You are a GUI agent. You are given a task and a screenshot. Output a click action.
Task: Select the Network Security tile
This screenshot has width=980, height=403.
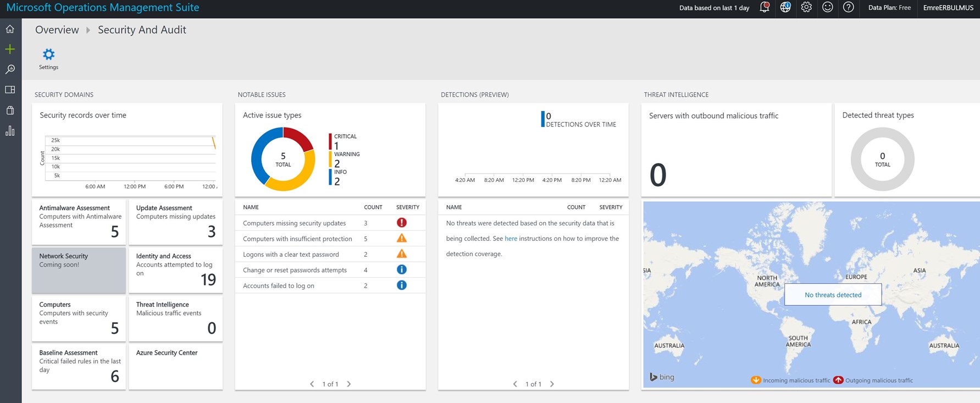click(x=79, y=270)
